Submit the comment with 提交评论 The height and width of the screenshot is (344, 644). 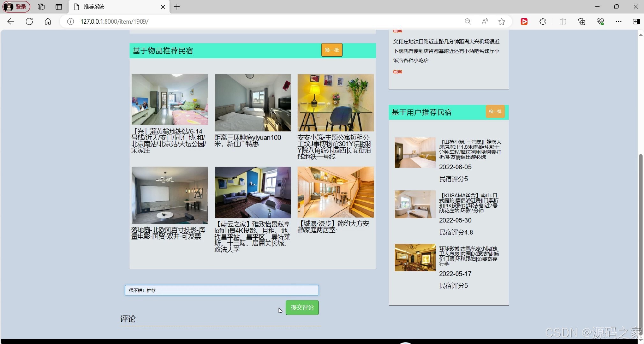click(x=302, y=307)
